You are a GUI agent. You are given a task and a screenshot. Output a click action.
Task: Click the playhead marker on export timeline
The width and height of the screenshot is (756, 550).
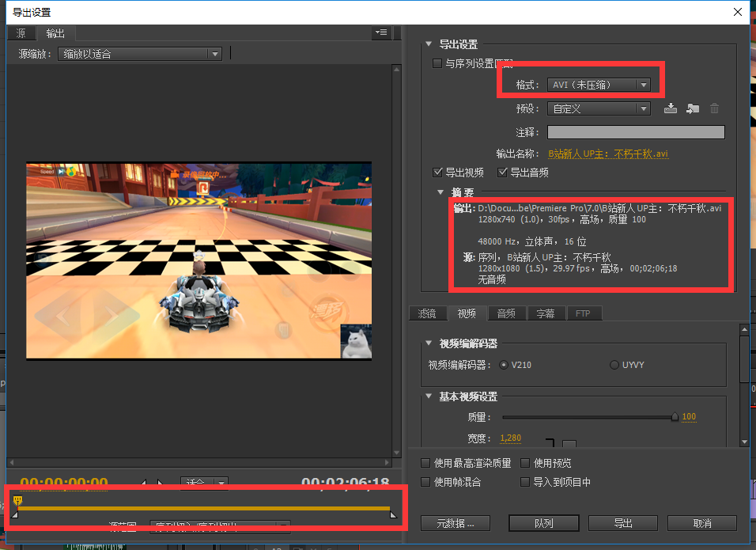18,500
